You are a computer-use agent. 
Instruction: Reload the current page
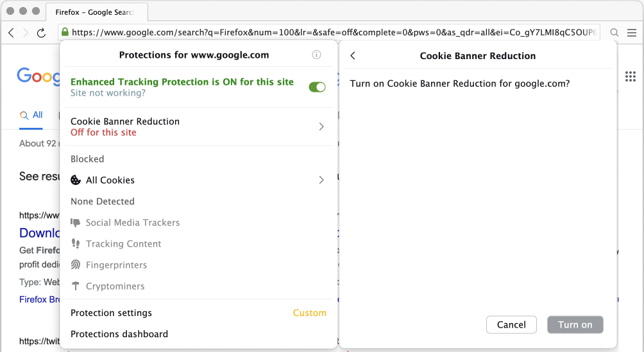[42, 32]
